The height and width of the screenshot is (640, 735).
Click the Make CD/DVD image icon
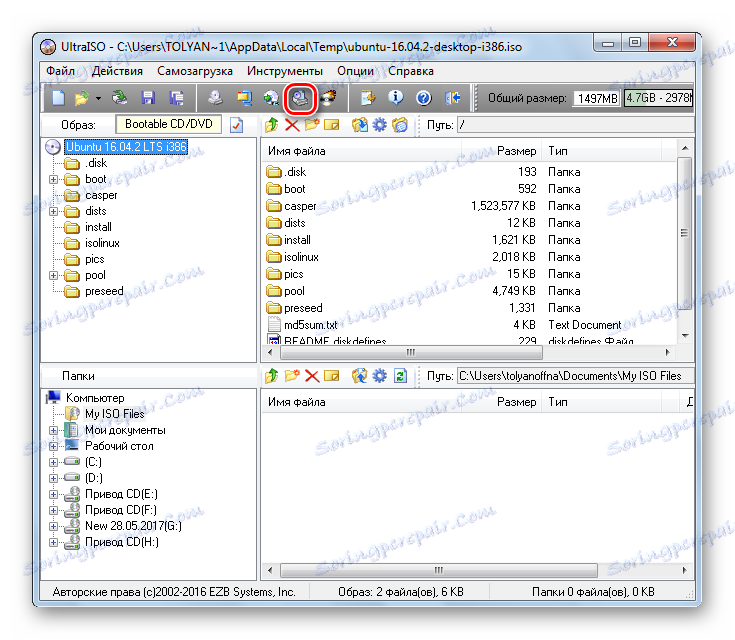click(216, 98)
